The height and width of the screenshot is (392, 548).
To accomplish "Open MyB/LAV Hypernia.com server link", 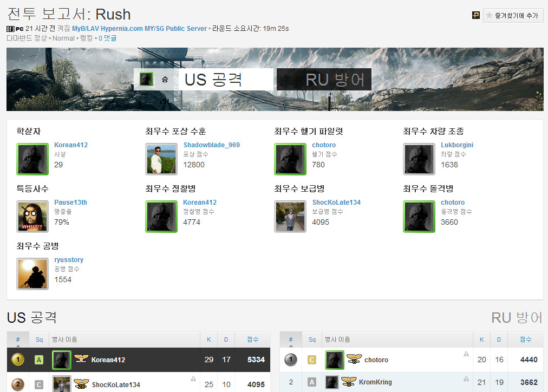I will point(139,28).
